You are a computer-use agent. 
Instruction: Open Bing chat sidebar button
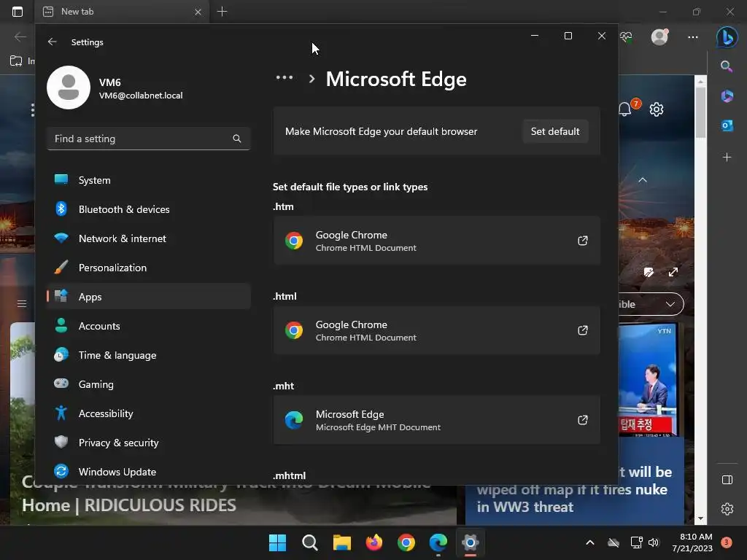(727, 36)
